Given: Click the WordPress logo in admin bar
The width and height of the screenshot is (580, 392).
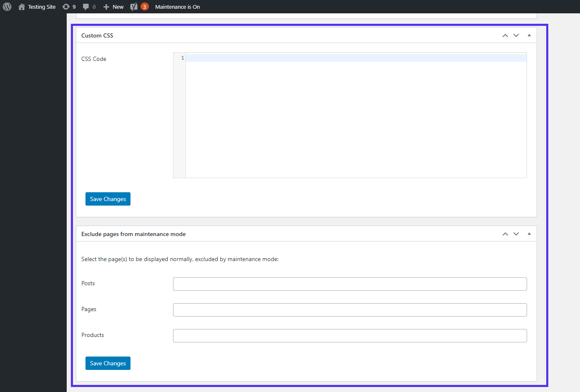Looking at the screenshot, I should 7,6.
